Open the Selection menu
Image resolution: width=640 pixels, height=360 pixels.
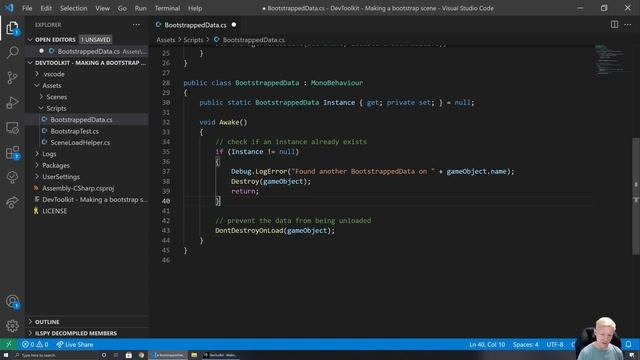(x=73, y=8)
